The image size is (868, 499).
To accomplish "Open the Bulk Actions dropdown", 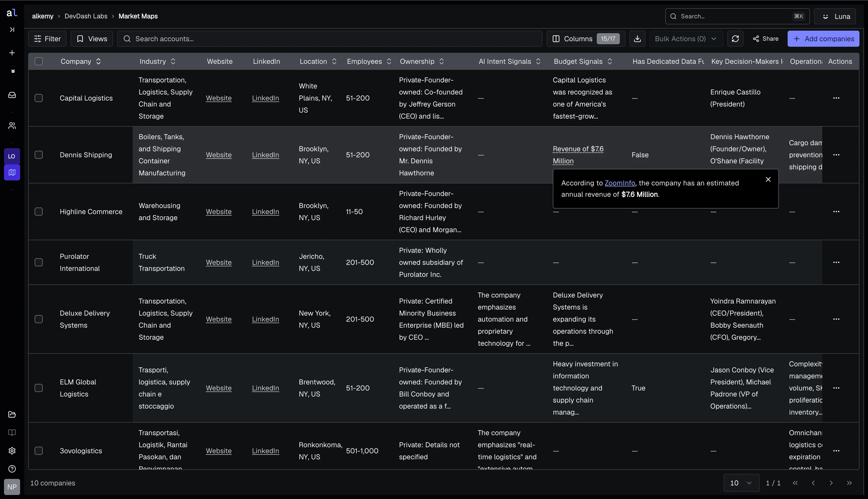I will click(x=686, y=39).
